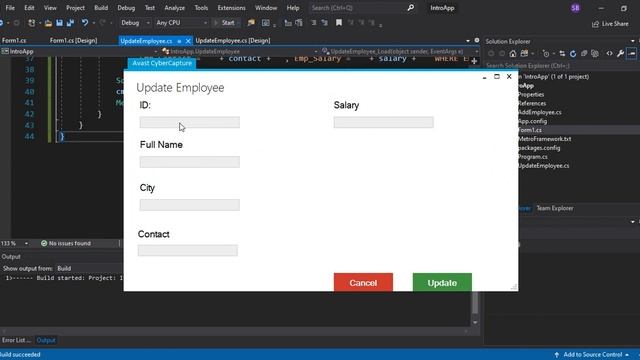The image size is (640, 360).
Task: Click the ID input field
Action: (190, 122)
